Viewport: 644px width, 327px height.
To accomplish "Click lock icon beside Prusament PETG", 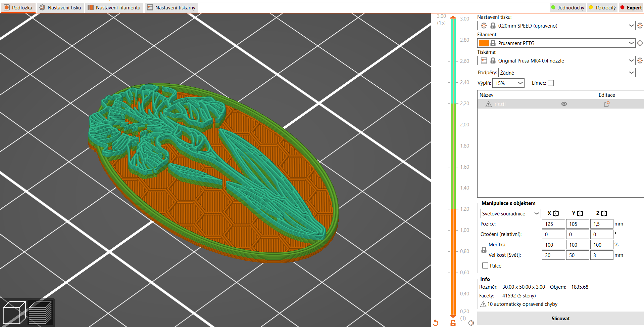I will coord(493,43).
